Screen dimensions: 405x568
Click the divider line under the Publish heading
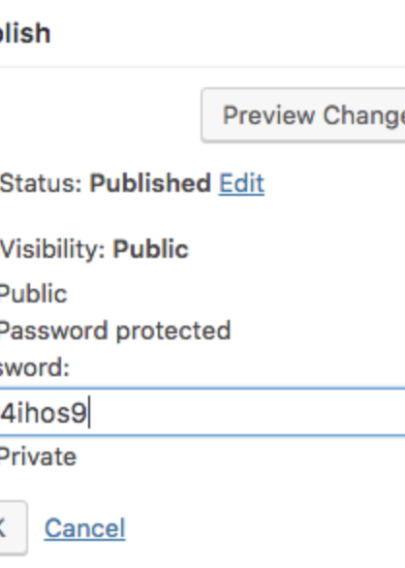pyautogui.click(x=202, y=67)
